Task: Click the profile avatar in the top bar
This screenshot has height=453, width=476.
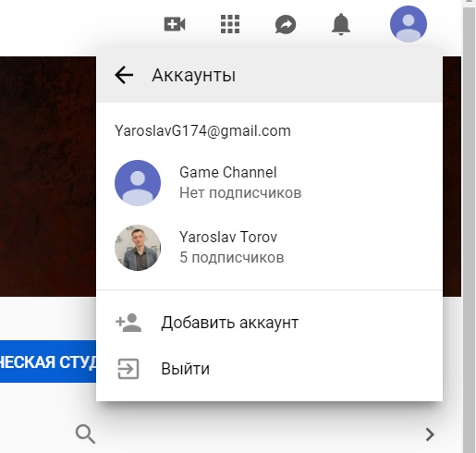Action: coord(409,24)
